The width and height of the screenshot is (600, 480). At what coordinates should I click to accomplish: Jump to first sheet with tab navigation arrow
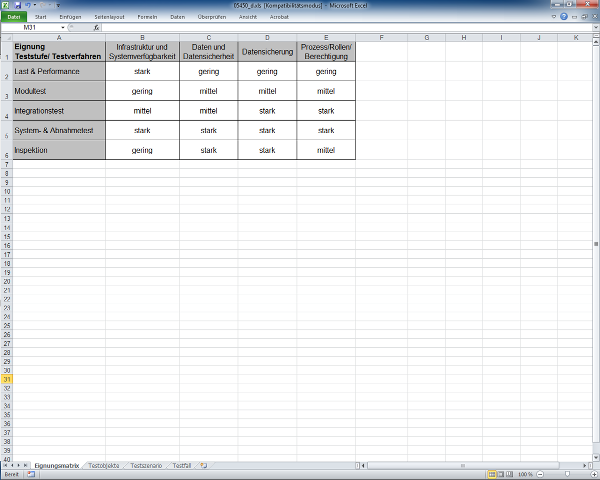point(6,465)
